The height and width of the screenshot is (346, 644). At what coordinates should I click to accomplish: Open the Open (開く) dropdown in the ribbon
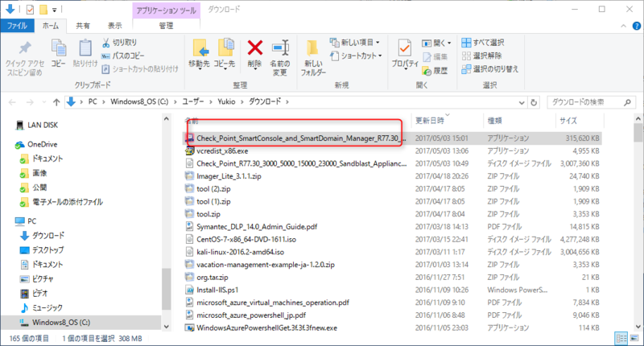click(436, 43)
